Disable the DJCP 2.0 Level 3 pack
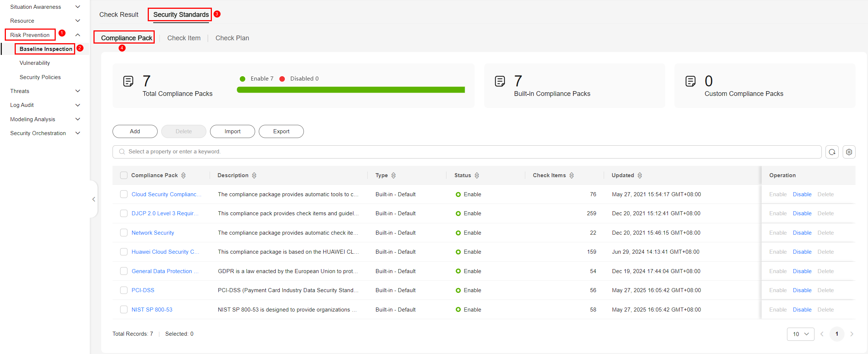 pyautogui.click(x=802, y=213)
